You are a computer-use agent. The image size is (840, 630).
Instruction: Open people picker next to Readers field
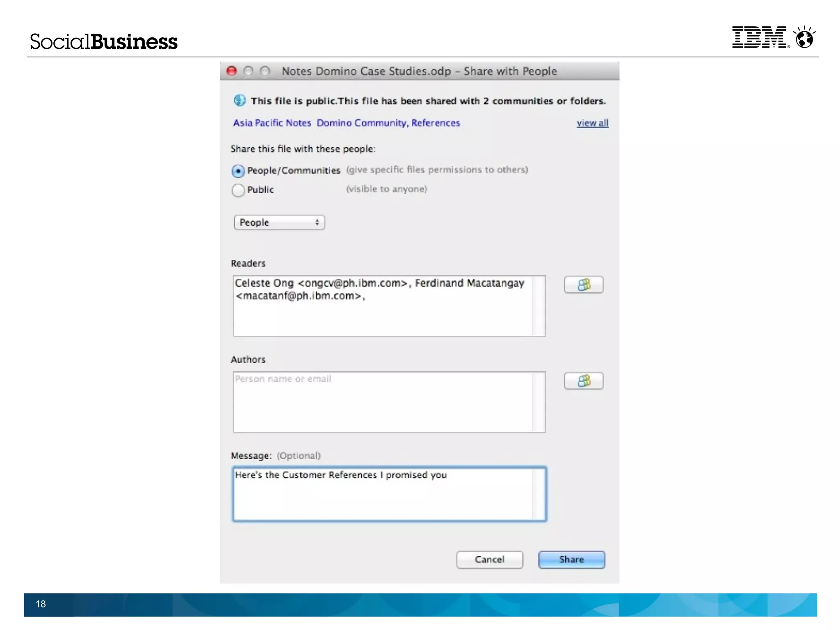coord(583,284)
